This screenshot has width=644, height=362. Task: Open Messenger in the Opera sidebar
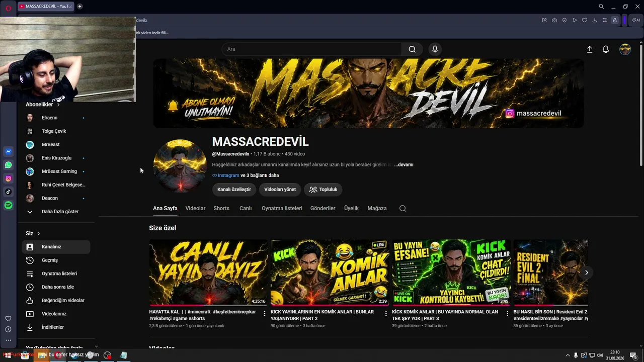tap(9, 151)
